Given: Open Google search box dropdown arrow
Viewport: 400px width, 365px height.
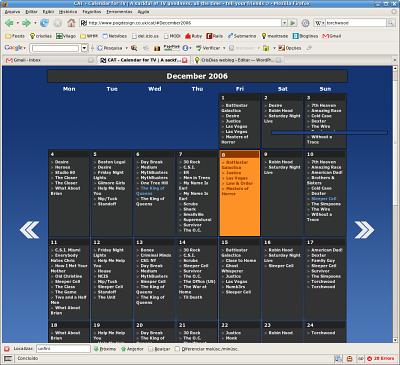Looking at the screenshot, I should click(x=84, y=48).
